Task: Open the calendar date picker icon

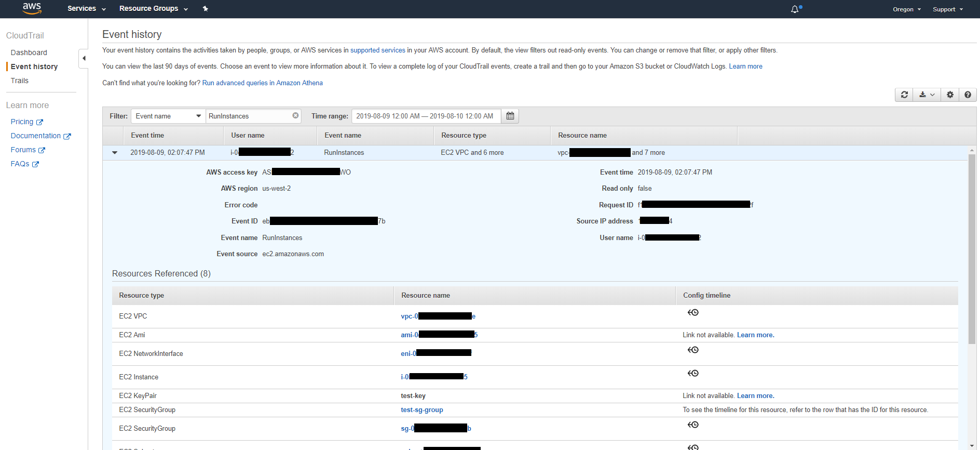Action: [510, 116]
